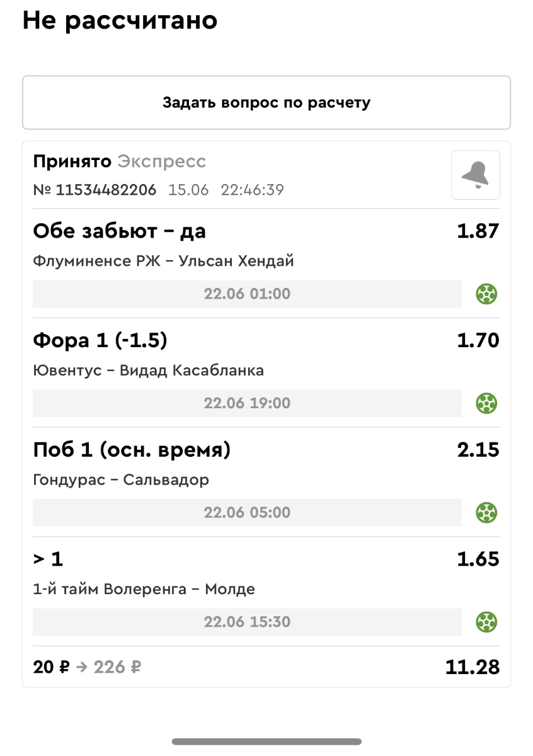This screenshot has height=756, width=533.
Task: Click soccer ball icon for Honduras match
Action: click(486, 512)
